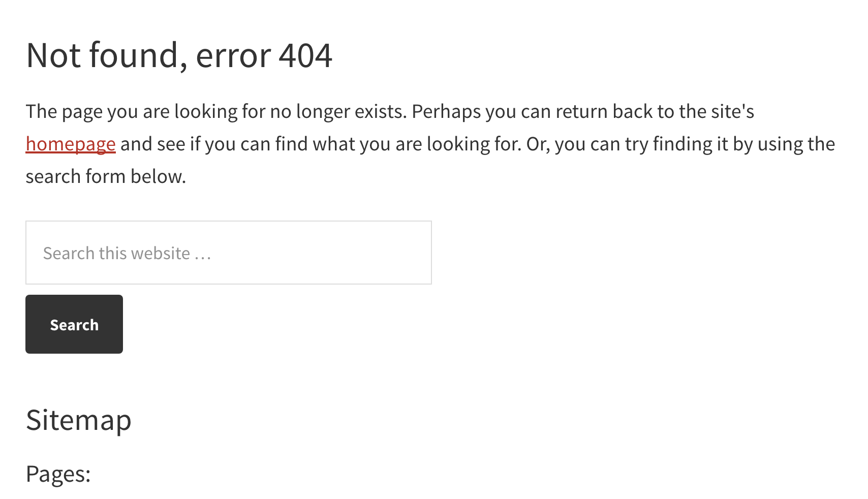Click the words what you are looking for

click(x=417, y=144)
